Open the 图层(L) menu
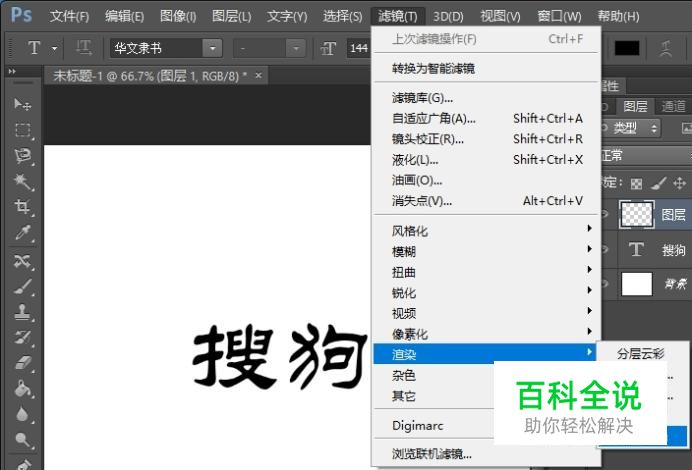 click(x=232, y=16)
